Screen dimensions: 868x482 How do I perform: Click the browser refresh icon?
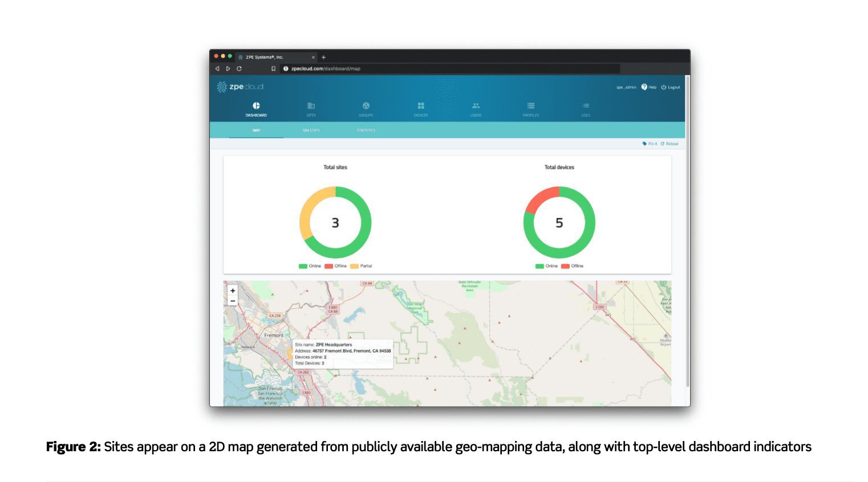coord(239,68)
